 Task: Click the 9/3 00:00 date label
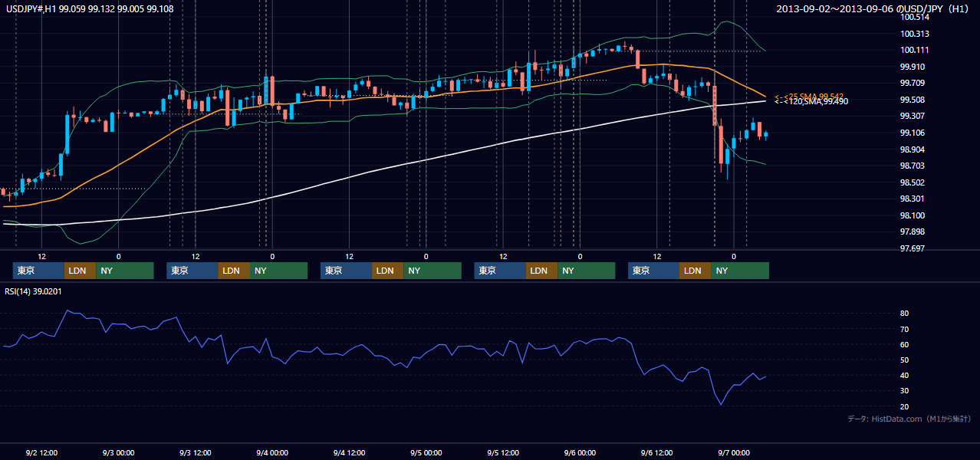(119, 452)
